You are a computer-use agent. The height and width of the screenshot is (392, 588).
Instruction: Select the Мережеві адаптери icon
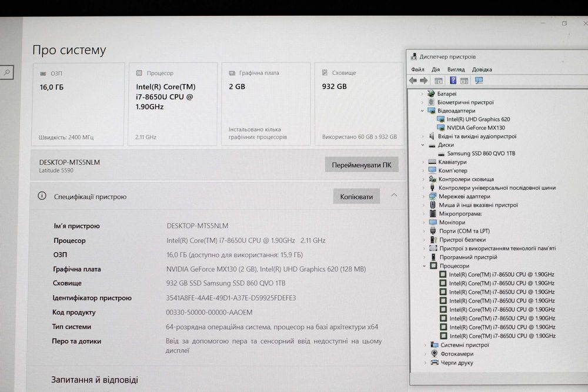click(433, 196)
